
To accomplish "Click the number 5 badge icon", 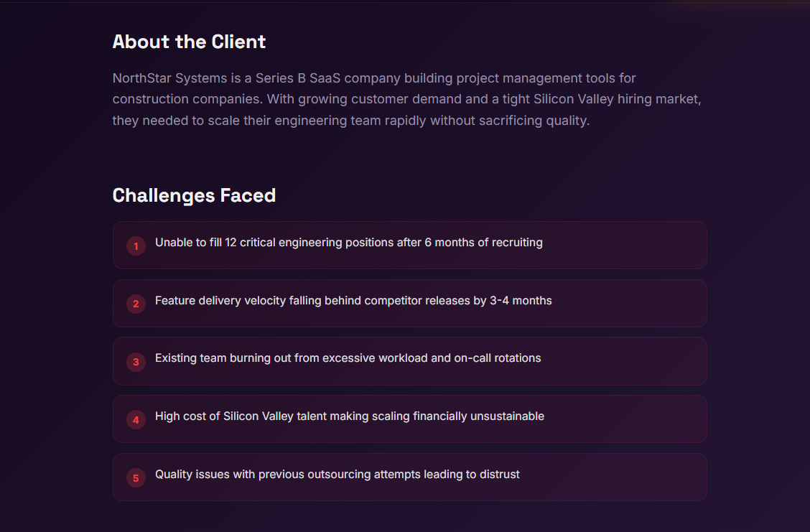I will tap(136, 477).
